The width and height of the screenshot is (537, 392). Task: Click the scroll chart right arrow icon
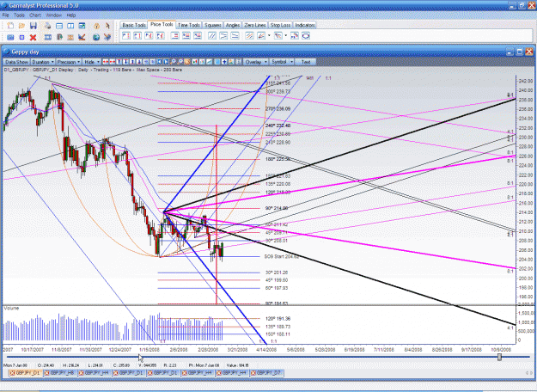[x=166, y=62]
